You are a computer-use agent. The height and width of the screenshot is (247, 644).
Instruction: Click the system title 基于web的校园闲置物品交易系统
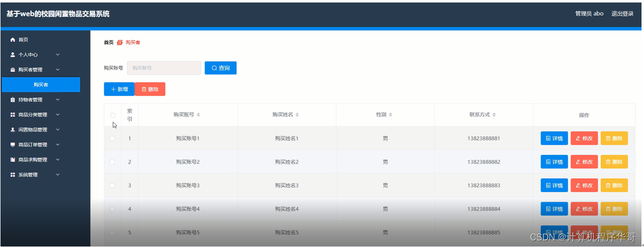[x=58, y=14]
